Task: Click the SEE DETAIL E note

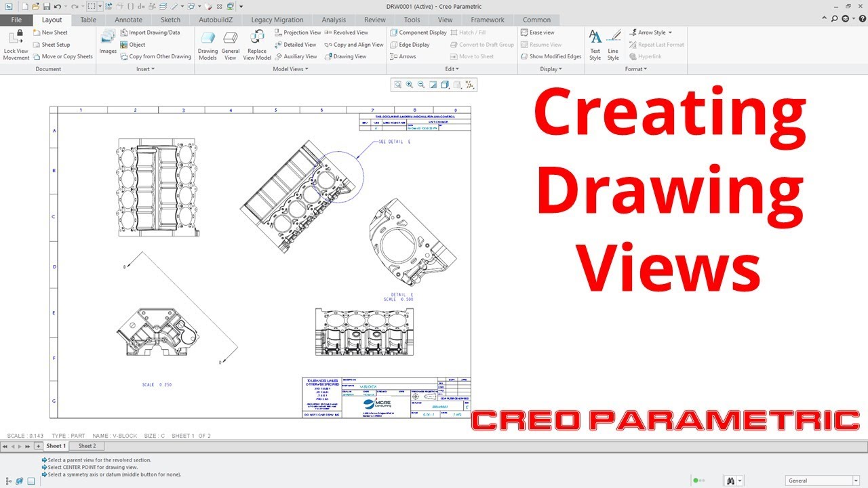Action: (395, 142)
